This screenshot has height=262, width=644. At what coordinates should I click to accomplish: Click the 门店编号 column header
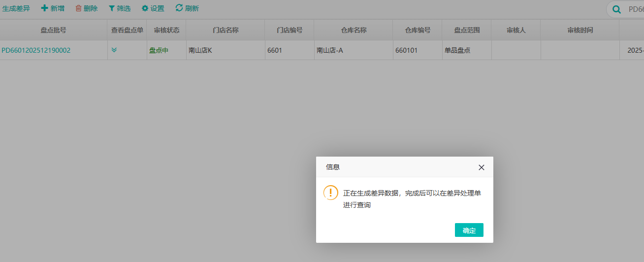(x=290, y=30)
